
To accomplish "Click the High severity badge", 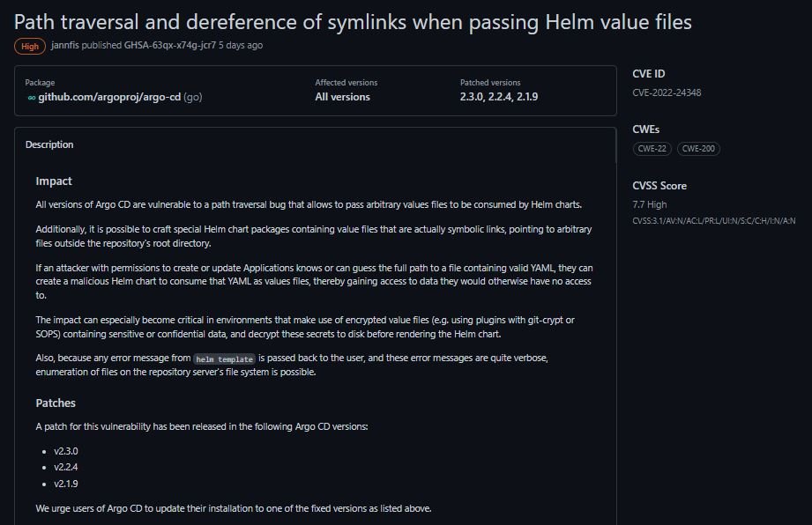I will coord(30,47).
